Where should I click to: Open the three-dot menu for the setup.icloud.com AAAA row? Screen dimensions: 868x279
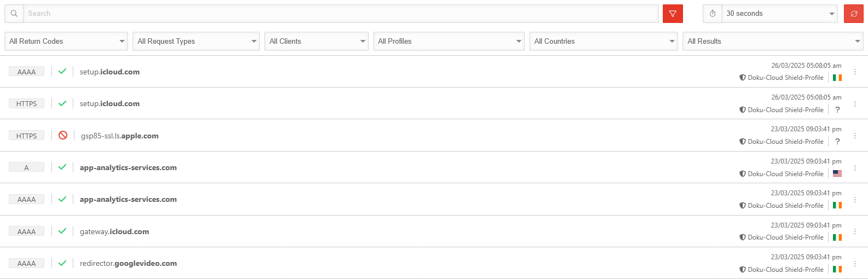855,72
